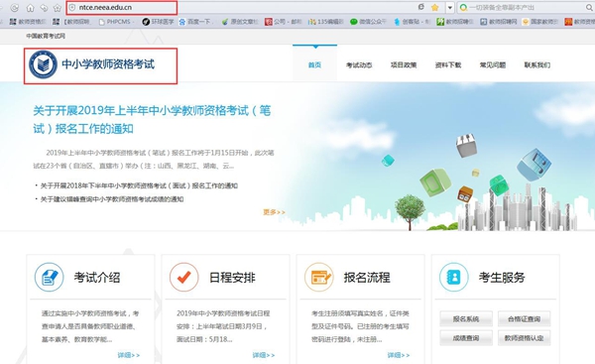The image size is (595, 364).
Task: Click the 日程安排 checkmark icon
Action: coord(184,277)
